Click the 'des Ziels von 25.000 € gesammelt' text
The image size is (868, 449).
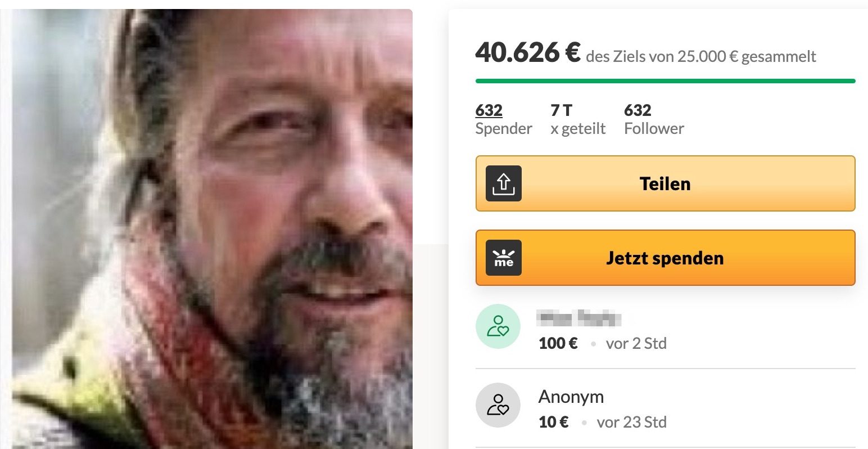click(x=701, y=56)
